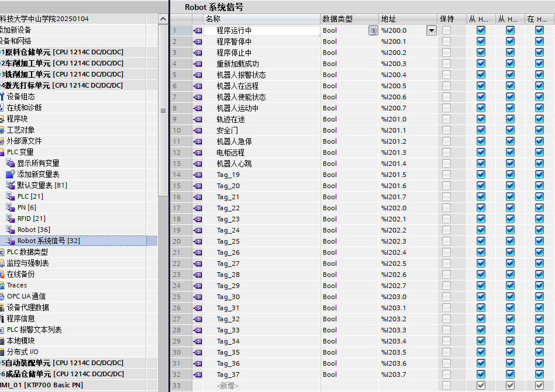This screenshot has width=555, height=392.
Task: Sort by the 名称 column header
Action: pyautogui.click(x=262, y=19)
